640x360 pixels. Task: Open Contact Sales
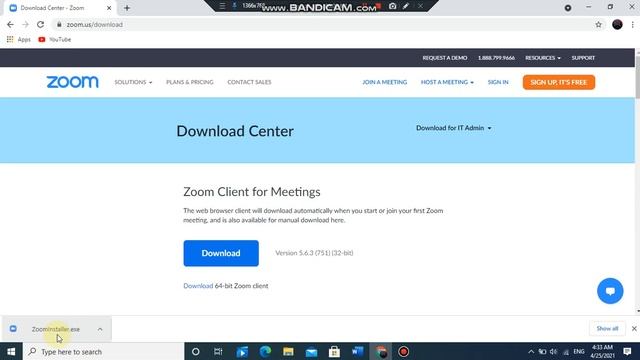[x=249, y=82]
